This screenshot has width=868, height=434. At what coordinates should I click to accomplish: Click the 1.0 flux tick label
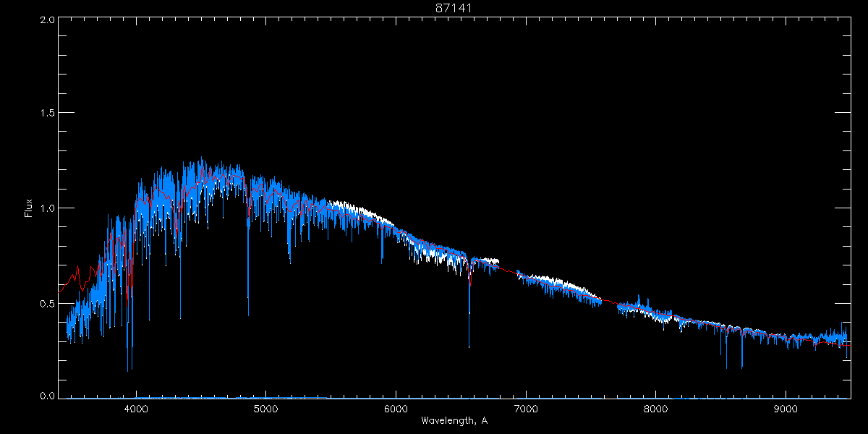coord(47,208)
